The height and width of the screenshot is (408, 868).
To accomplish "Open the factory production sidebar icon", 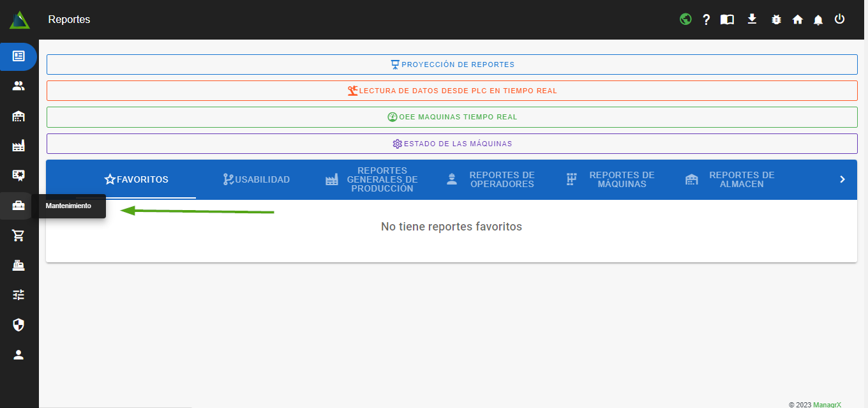I will pos(19,146).
